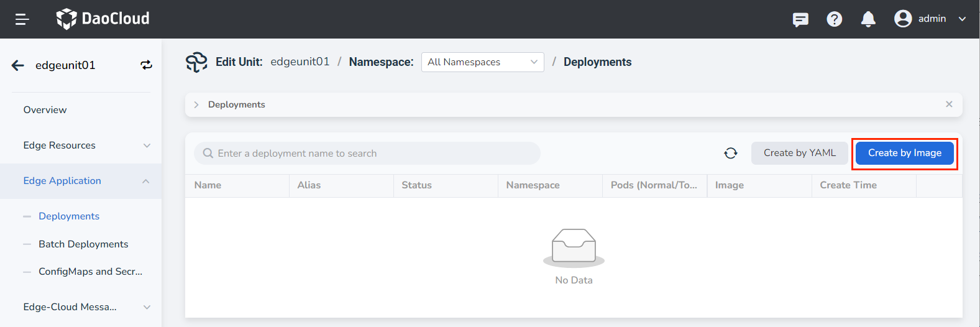Open the messages chat icon
Viewport: 980px width, 327px height.
[800, 19]
